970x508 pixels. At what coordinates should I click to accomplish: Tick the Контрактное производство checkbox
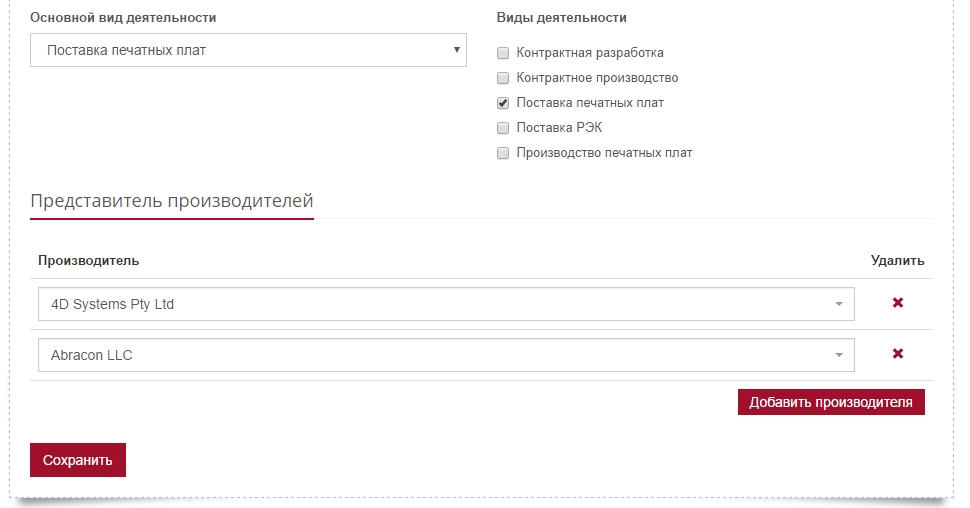point(503,77)
